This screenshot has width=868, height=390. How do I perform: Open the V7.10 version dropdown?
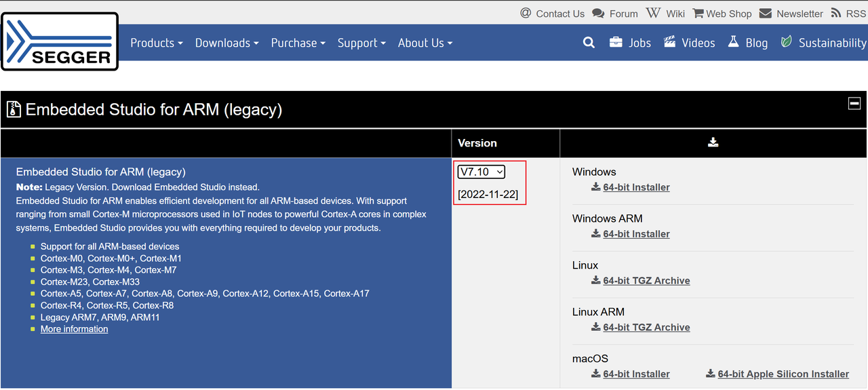(x=481, y=172)
